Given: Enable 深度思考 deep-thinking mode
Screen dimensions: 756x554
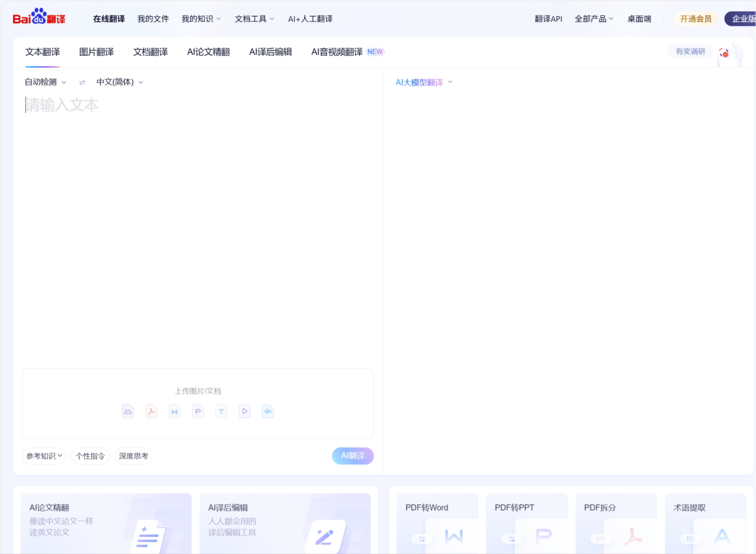Looking at the screenshot, I should 133,456.
